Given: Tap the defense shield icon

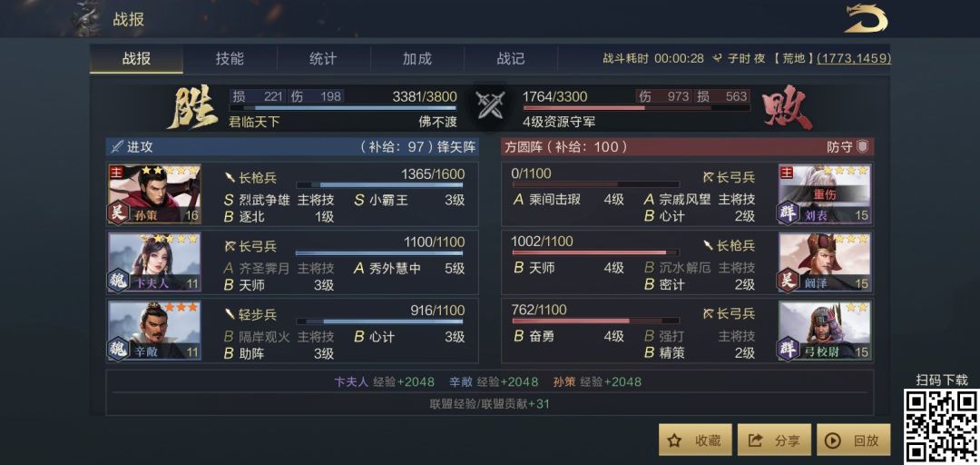Looking at the screenshot, I should click(862, 146).
